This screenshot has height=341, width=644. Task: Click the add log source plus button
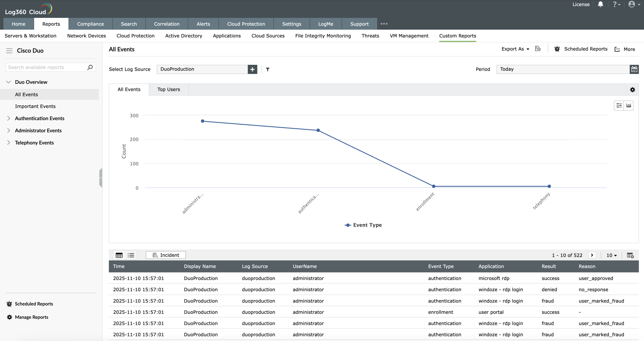(252, 69)
